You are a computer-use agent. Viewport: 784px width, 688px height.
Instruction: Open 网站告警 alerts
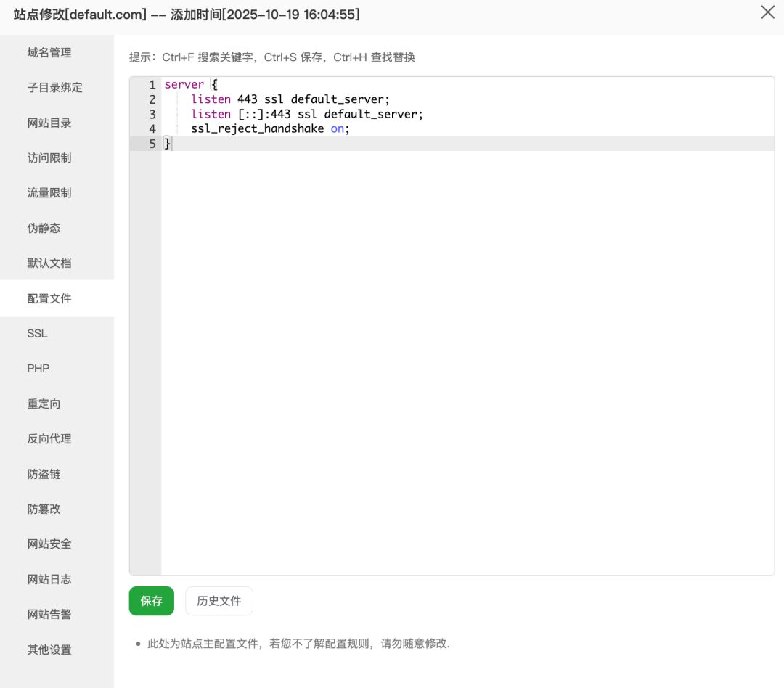pos(49,614)
